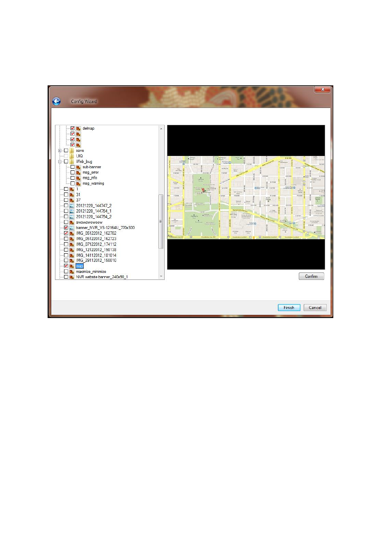Close the Config Wizard window
The height and width of the screenshot is (554, 392).
pos(323,89)
